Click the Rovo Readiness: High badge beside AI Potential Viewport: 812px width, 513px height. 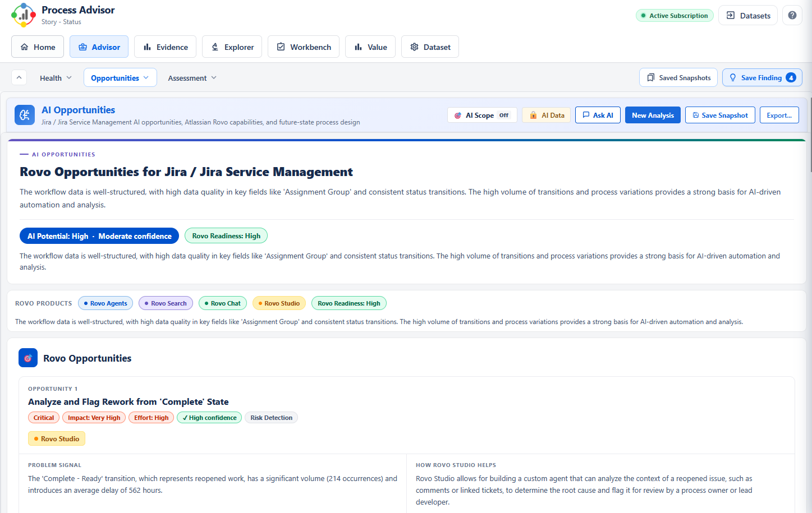pyautogui.click(x=226, y=236)
